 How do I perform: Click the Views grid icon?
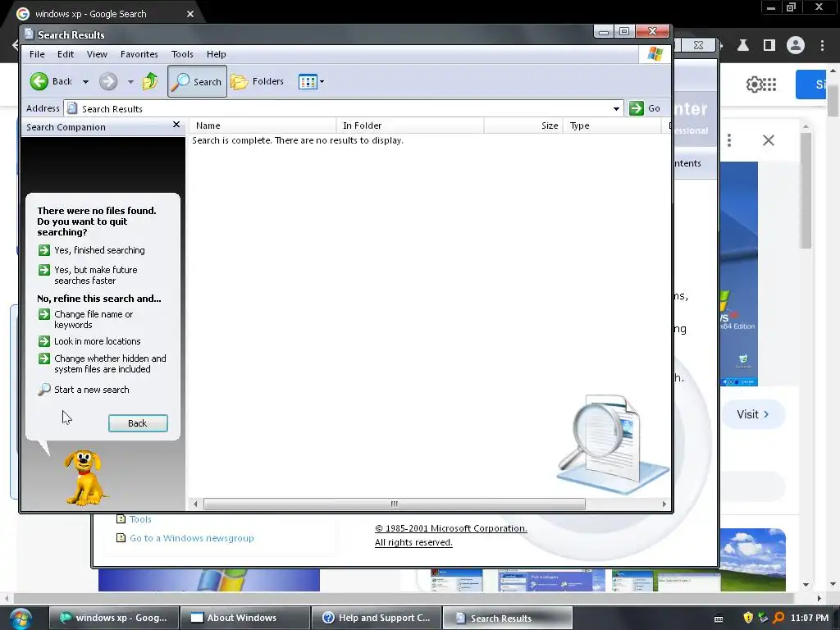308,82
